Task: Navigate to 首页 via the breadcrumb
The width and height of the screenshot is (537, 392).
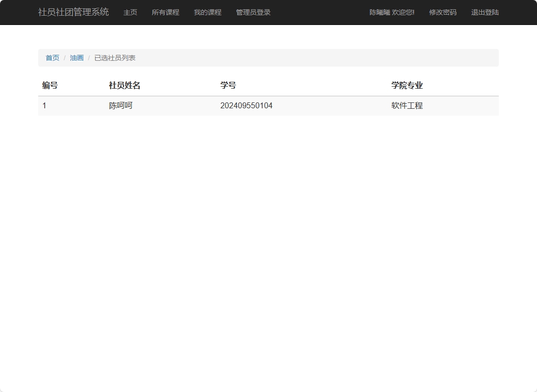Action: coord(52,57)
